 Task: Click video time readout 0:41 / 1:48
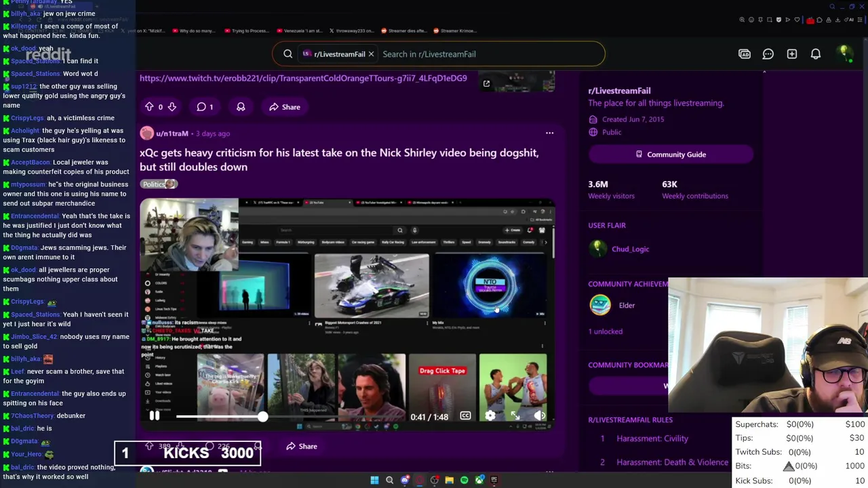tap(429, 417)
